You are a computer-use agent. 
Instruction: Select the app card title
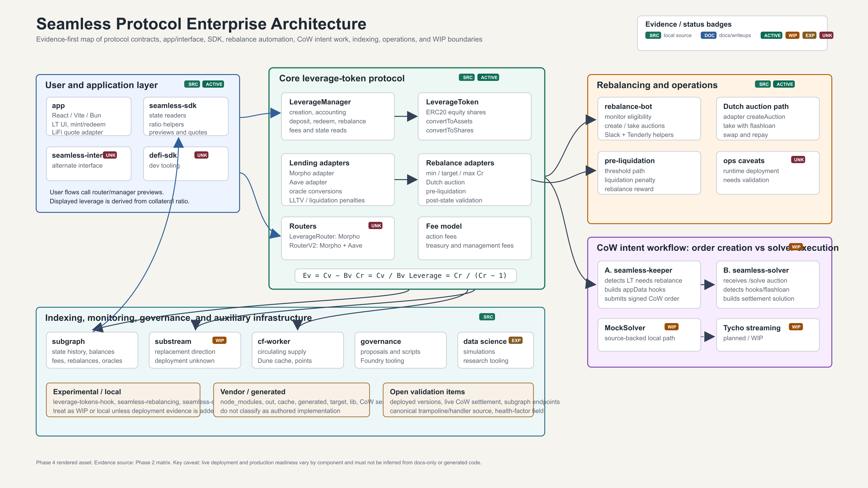pyautogui.click(x=58, y=106)
